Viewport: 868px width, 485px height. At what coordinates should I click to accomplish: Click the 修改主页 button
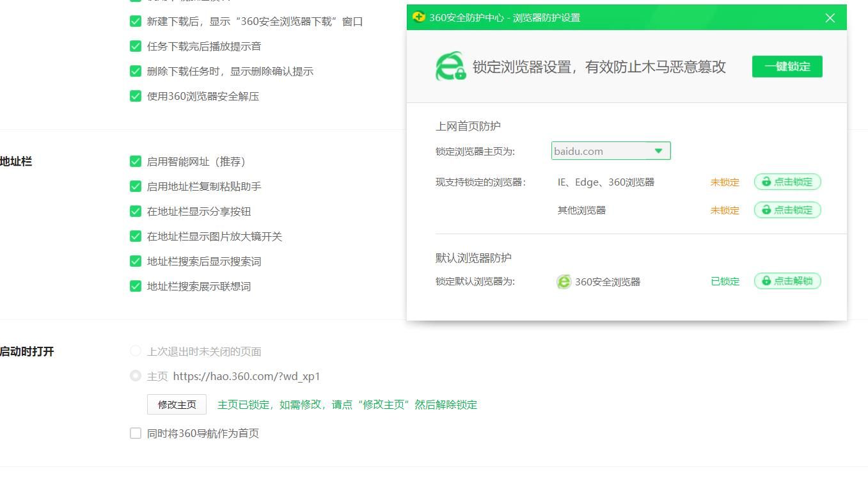click(177, 404)
